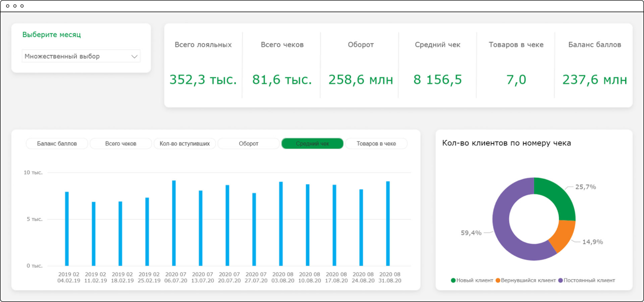The height and width of the screenshot is (302, 644).
Task: Select the bar for week 31.08.20
Action: pyautogui.click(x=388, y=223)
